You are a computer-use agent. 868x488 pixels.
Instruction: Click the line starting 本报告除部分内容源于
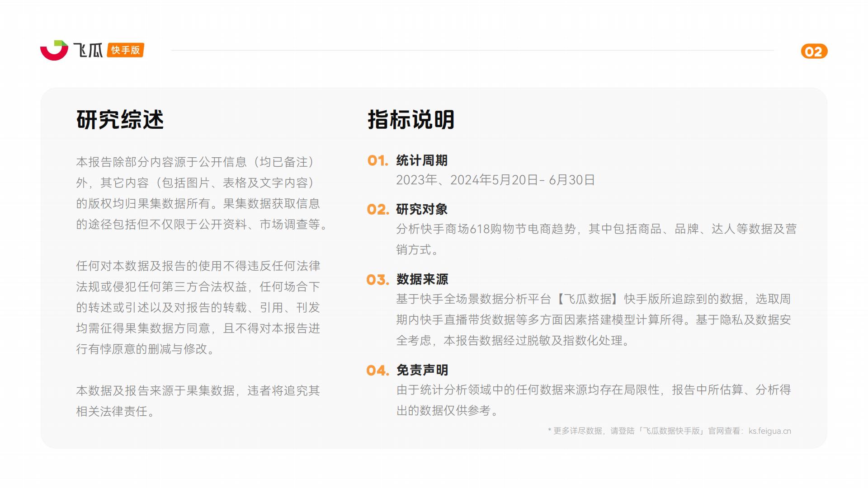(x=196, y=162)
